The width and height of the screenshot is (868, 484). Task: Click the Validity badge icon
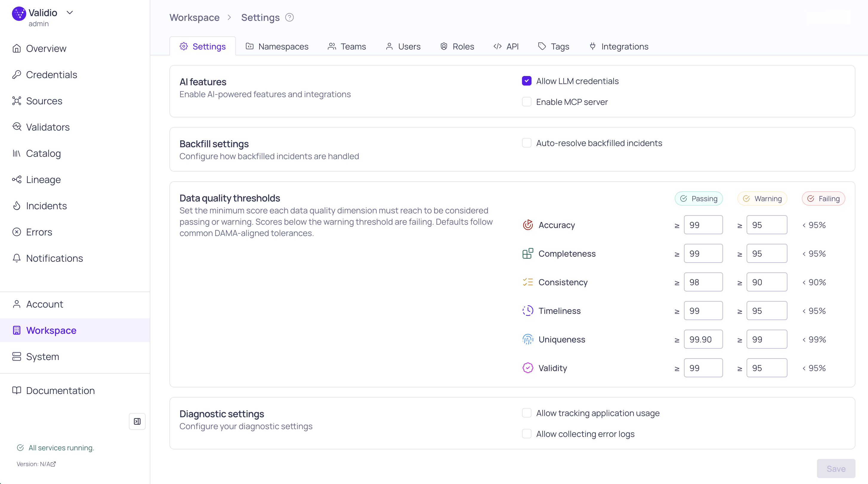tap(528, 368)
